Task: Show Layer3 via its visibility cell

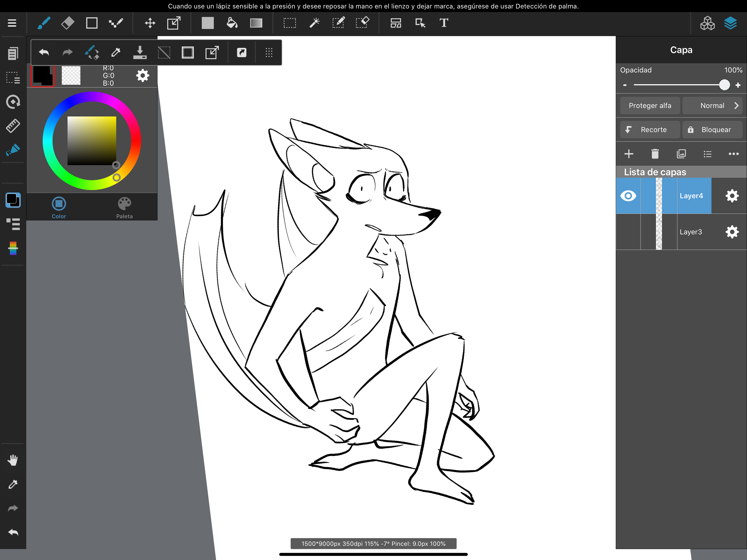Action: coord(628,232)
